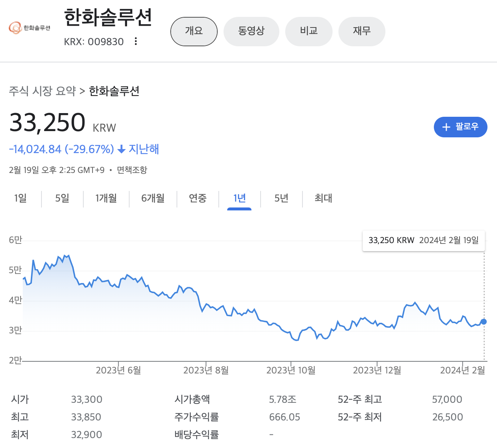Screen dimensions: 497x448
Task: Click the 시가총액 value 5.78조
Action: (283, 400)
